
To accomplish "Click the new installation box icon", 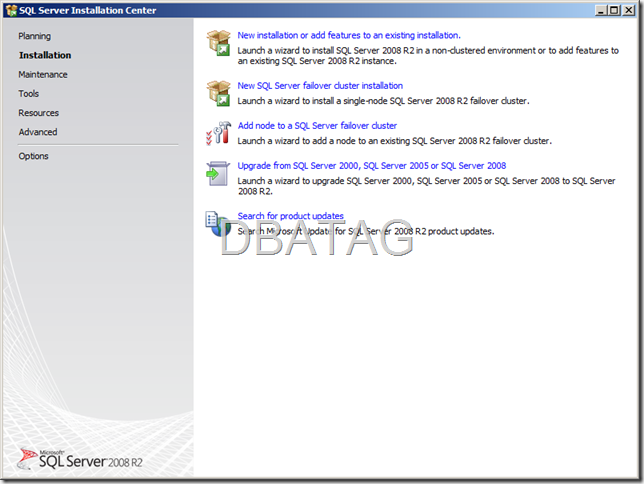I will [x=218, y=43].
